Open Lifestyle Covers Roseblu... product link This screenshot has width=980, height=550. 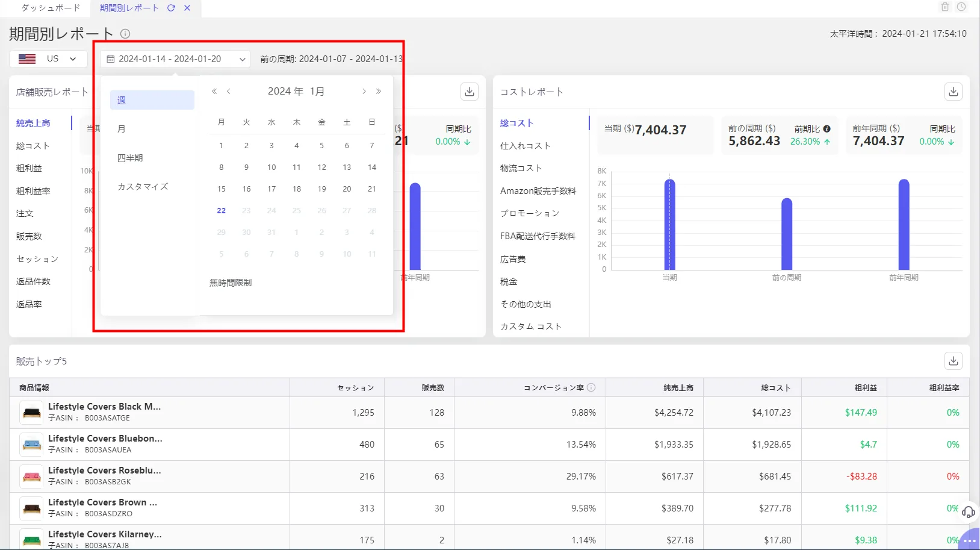(105, 470)
